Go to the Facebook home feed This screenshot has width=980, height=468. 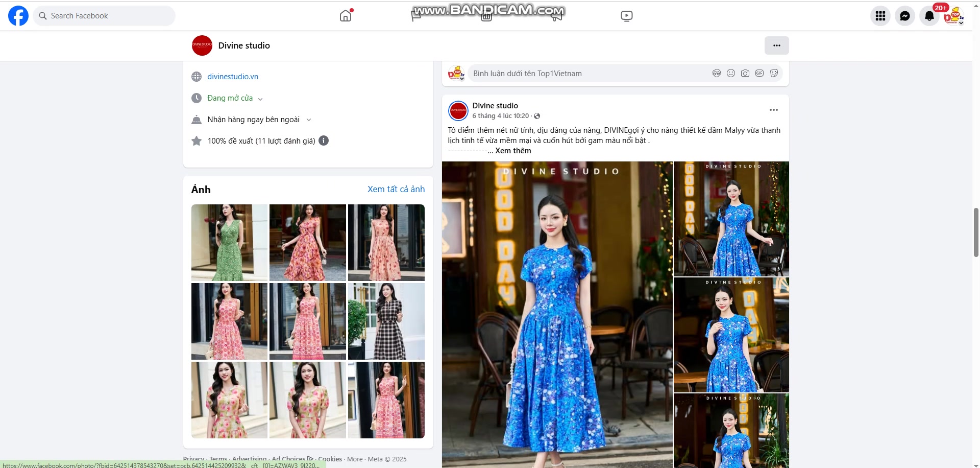click(x=345, y=16)
